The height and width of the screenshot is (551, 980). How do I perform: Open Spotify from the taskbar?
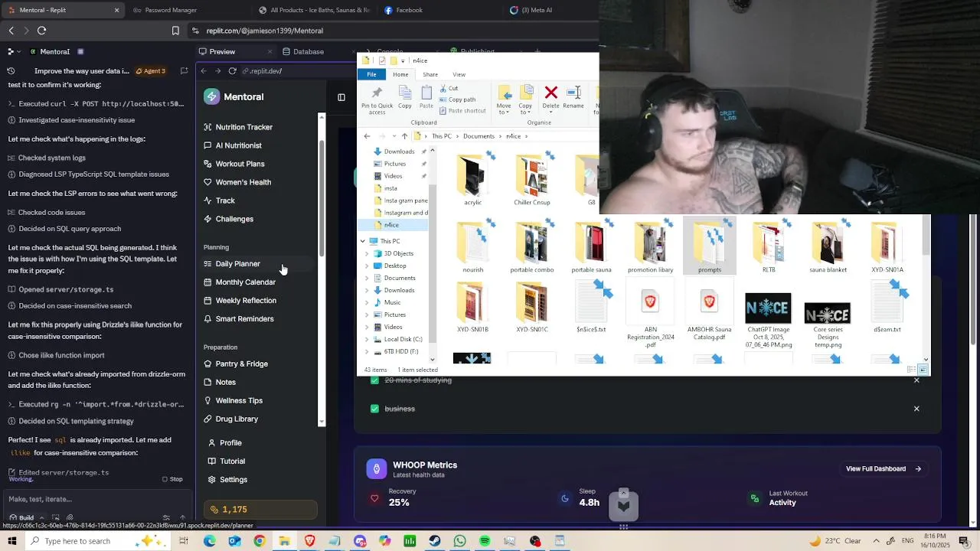click(485, 541)
